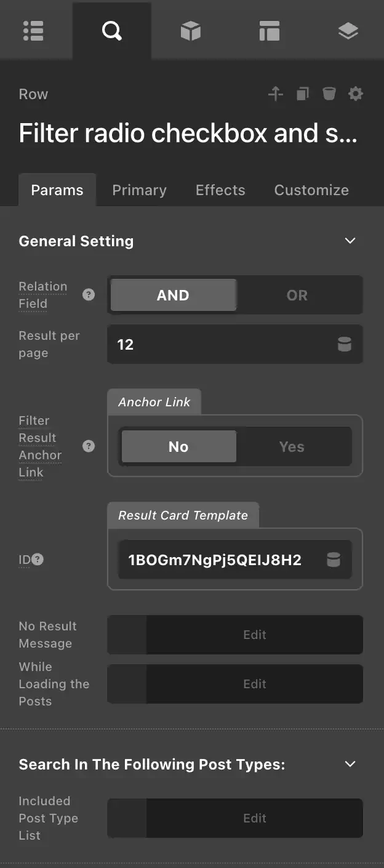Open the stacked layers icon

(348, 31)
